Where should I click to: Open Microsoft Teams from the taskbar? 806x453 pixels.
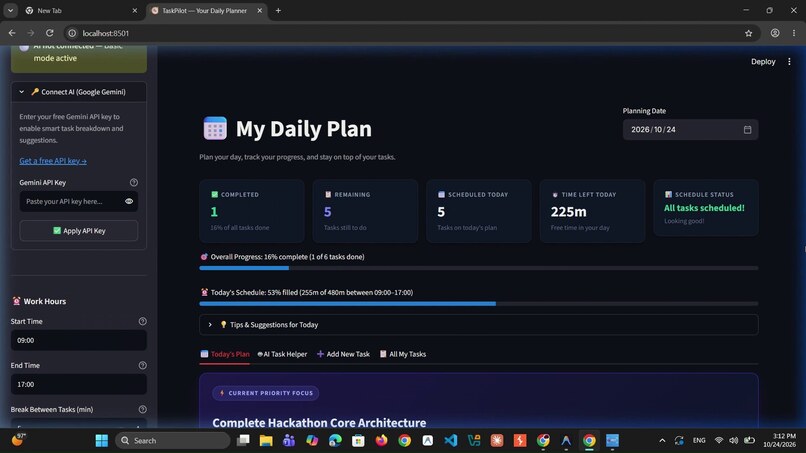point(289,441)
